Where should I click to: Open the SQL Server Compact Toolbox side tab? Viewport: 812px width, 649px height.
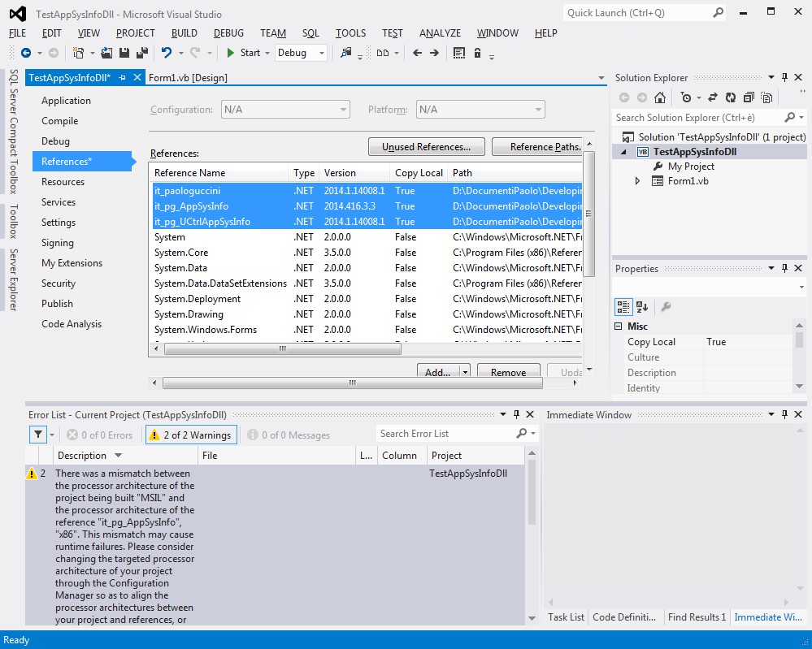point(14,132)
